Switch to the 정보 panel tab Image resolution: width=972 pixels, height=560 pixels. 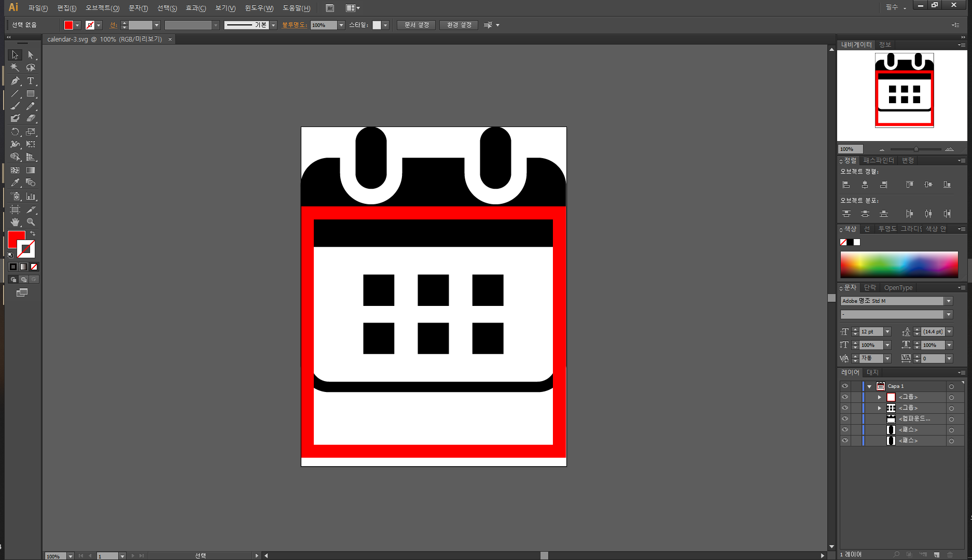[x=885, y=45]
